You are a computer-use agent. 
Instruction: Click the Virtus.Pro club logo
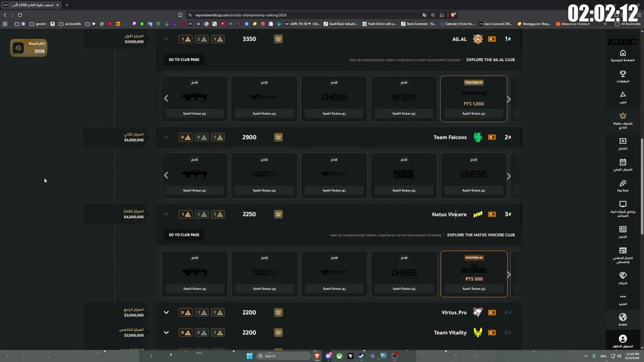(x=477, y=312)
